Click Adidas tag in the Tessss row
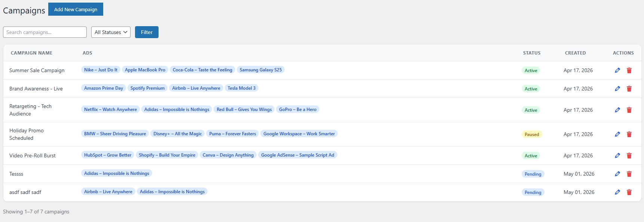 point(117,173)
